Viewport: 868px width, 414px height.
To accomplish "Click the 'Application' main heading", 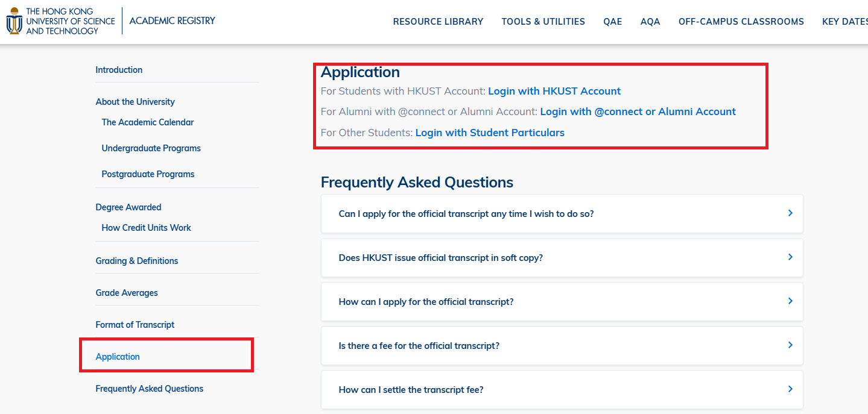I will 360,72.
